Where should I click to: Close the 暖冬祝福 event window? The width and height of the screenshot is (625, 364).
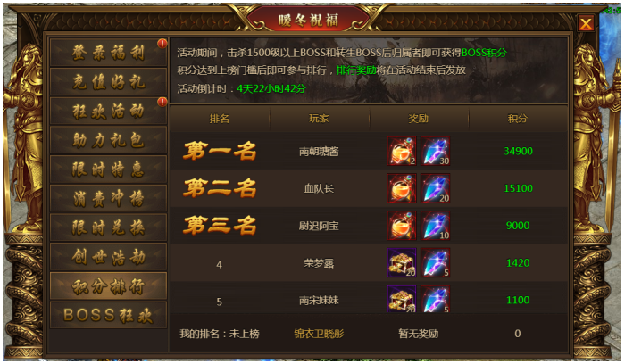click(x=586, y=23)
